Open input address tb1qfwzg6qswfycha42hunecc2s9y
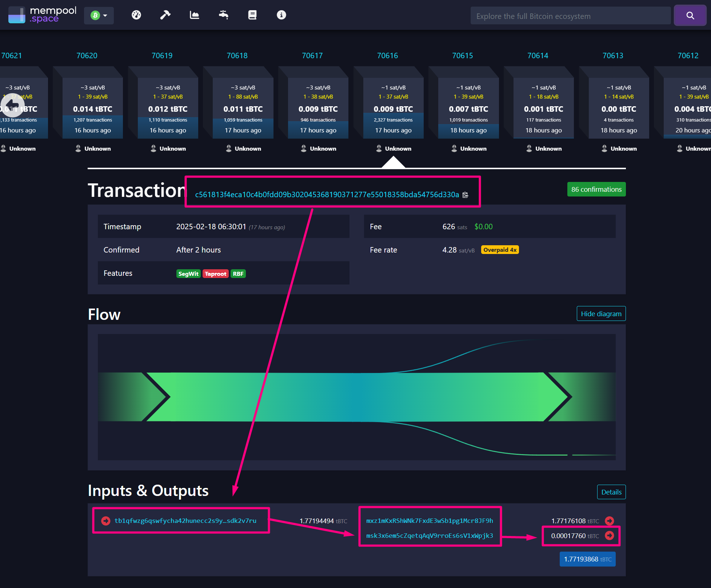Screen dimensions: 711x588 point(185,521)
